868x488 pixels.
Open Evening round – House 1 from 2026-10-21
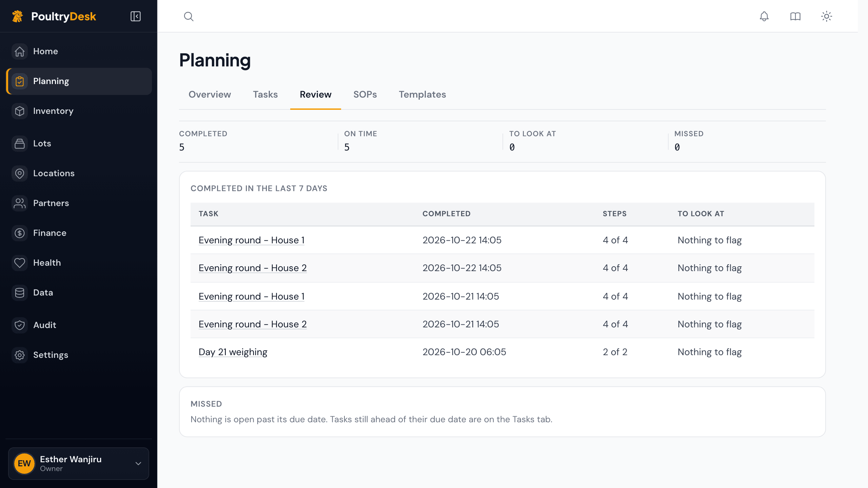pos(252,297)
